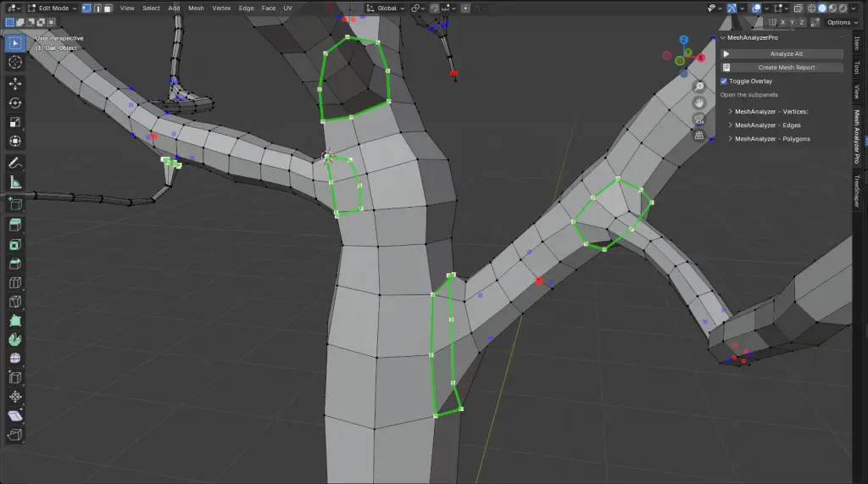Select the Move tool in the toolbar

[15, 84]
